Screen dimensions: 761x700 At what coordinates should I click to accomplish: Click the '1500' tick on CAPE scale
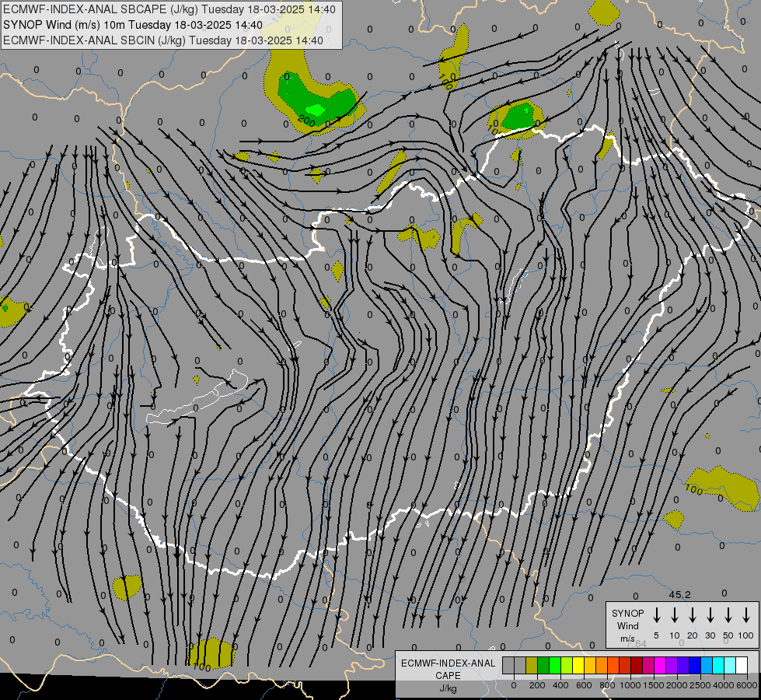coord(654,685)
